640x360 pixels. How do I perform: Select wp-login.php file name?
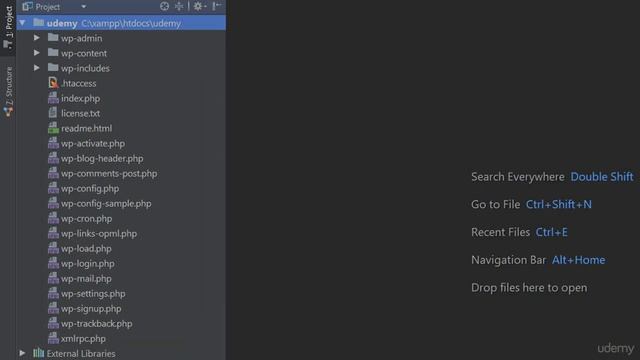[88, 264]
